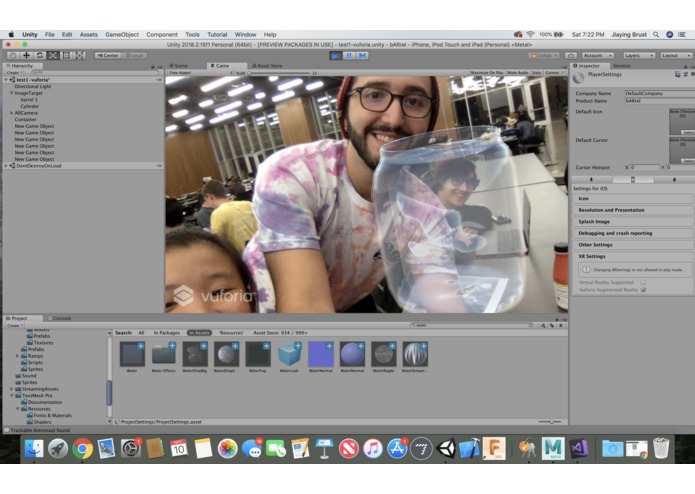Select the Move tool in toolbar
Image resolution: width=695 pixels, height=494 pixels.
27,55
